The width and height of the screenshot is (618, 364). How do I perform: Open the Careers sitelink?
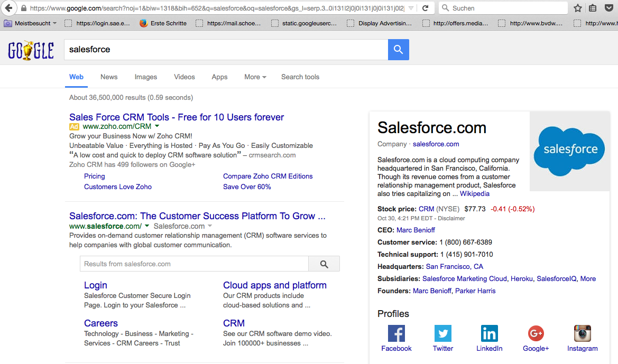tap(100, 323)
